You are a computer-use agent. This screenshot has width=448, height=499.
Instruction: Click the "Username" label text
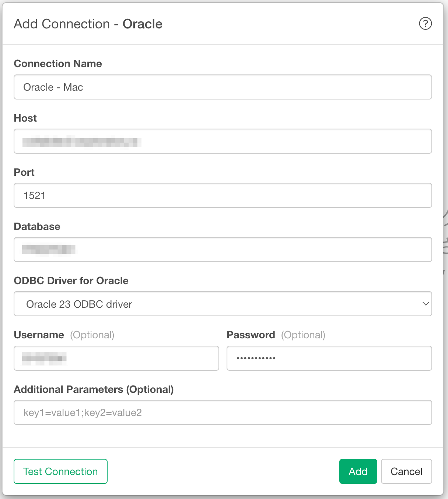(39, 335)
